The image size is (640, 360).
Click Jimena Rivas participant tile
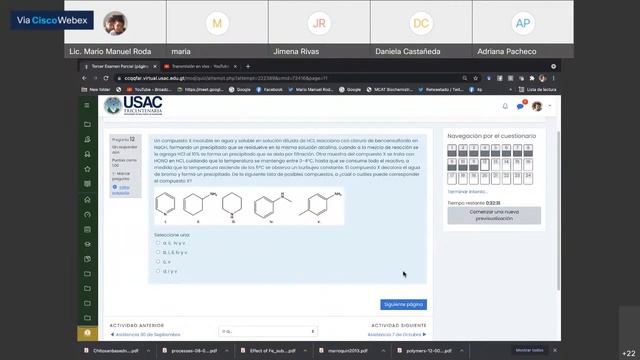(319, 29)
